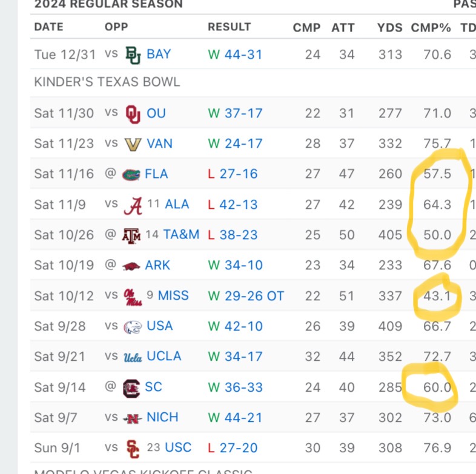
Task: Click the USC Trojans logo
Action: 133,449
